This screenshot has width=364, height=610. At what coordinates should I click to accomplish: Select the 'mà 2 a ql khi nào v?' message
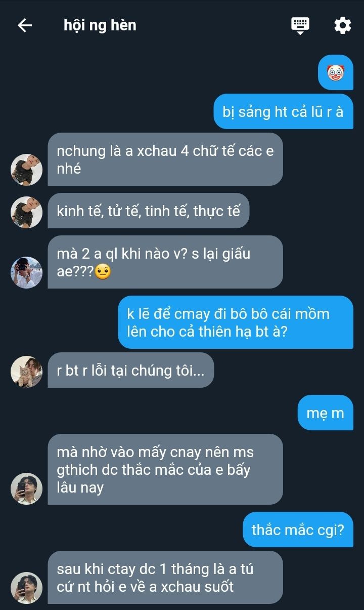pyautogui.click(x=165, y=262)
